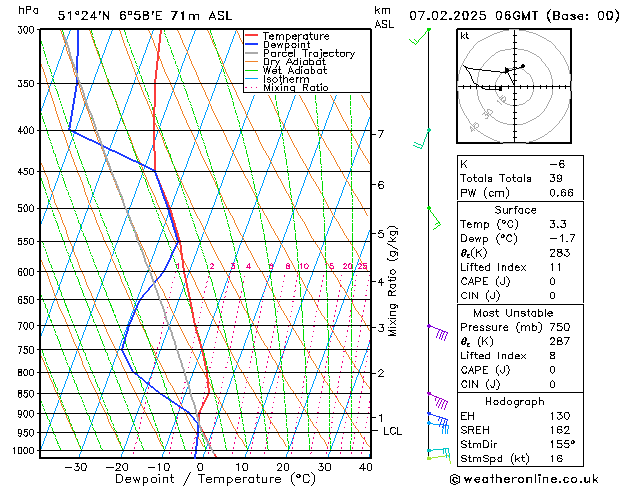The image size is (629, 486).
Task: Click the Hodograph section heading
Action: 515,402
